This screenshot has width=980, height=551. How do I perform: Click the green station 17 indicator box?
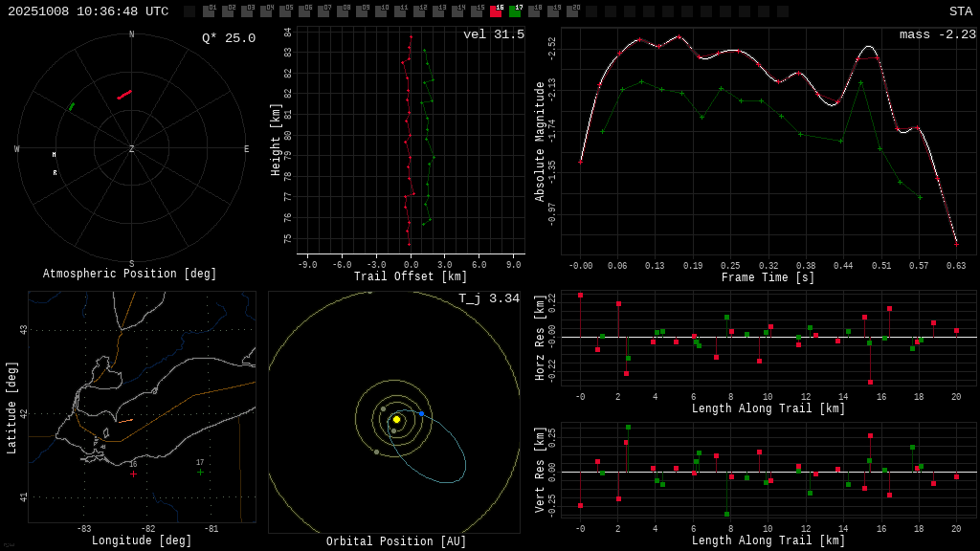tap(515, 11)
